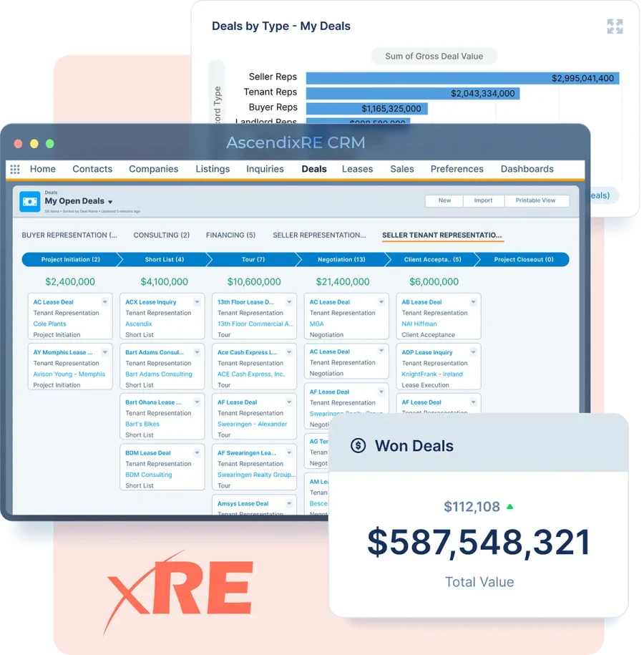The image size is (644, 655).
Task: Select the Seller Representation... tab
Action: (x=319, y=236)
